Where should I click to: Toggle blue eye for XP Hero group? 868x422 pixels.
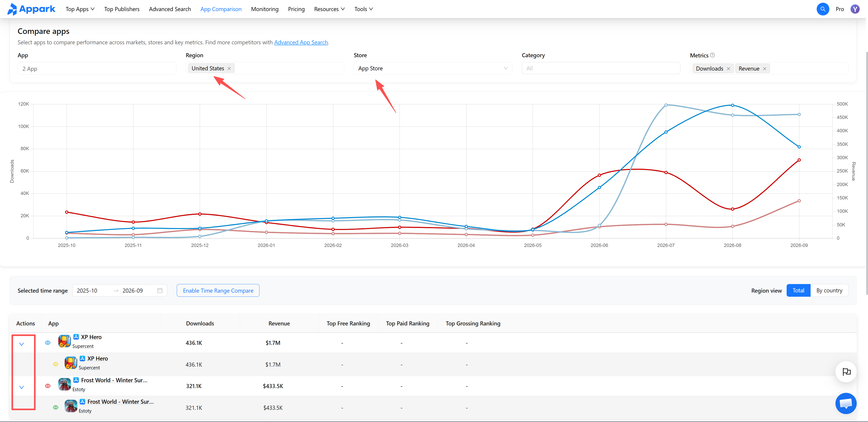coord(48,343)
